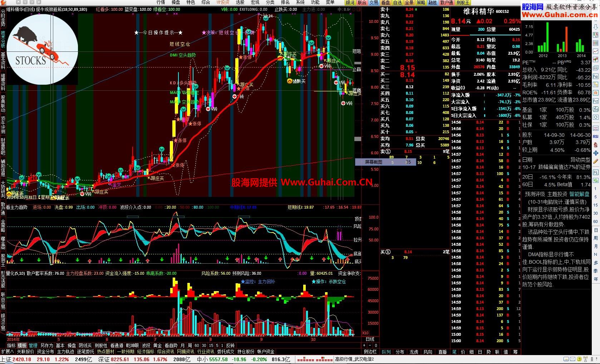Open the 资金分布 bottom tab
The image size is (600, 364).
point(45,351)
